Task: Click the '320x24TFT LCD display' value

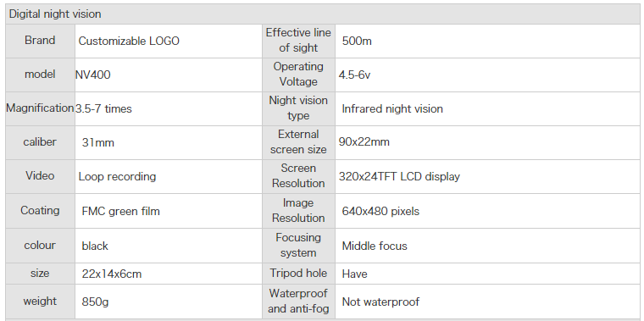Action: [399, 176]
